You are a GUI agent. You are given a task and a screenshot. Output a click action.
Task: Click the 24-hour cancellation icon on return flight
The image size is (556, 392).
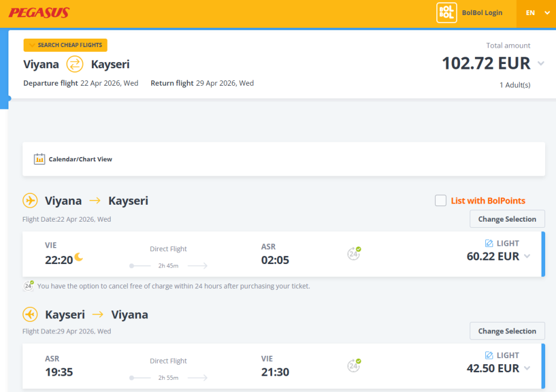pyautogui.click(x=354, y=365)
